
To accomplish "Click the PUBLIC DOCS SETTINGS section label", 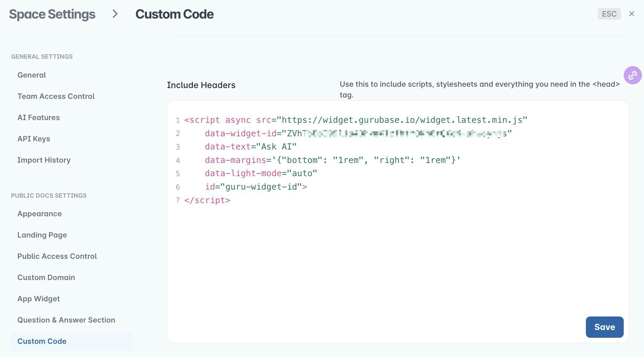I will click(x=49, y=196).
